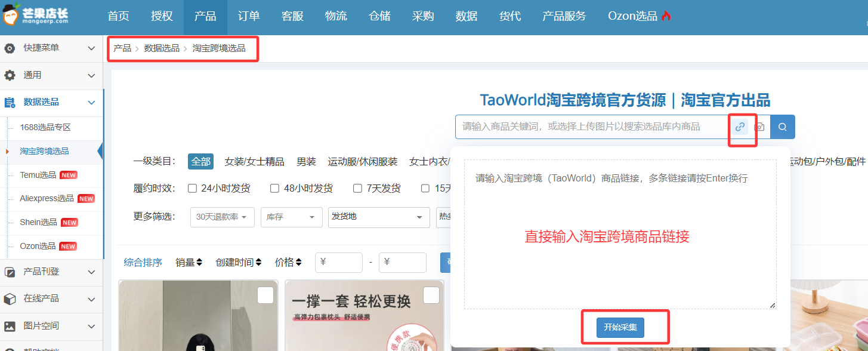Image resolution: width=868 pixels, height=351 pixels.
Task: Open the 采购 menu
Action: [423, 16]
